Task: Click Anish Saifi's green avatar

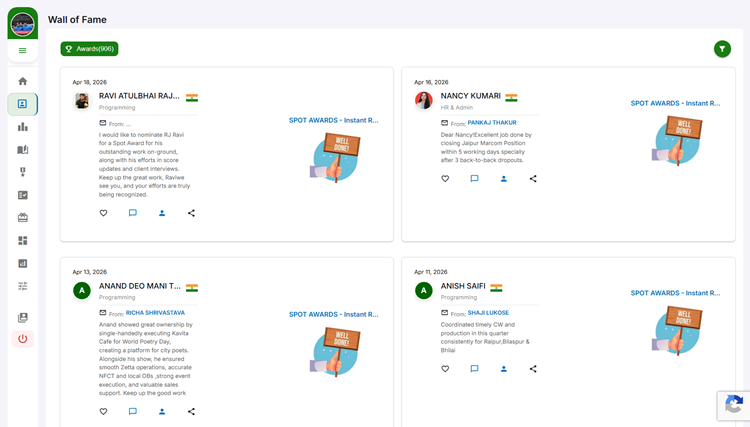Action: pyautogui.click(x=423, y=290)
